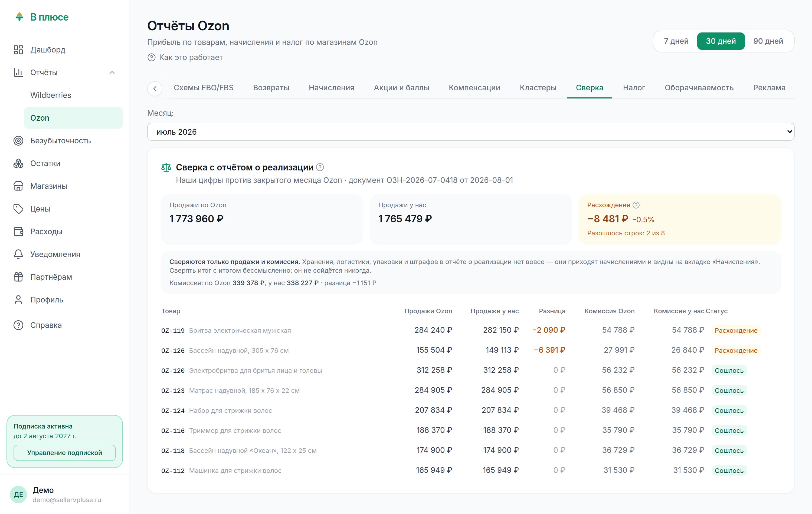Click the Магазины storefront icon
This screenshot has height=514, width=812.
point(18,186)
